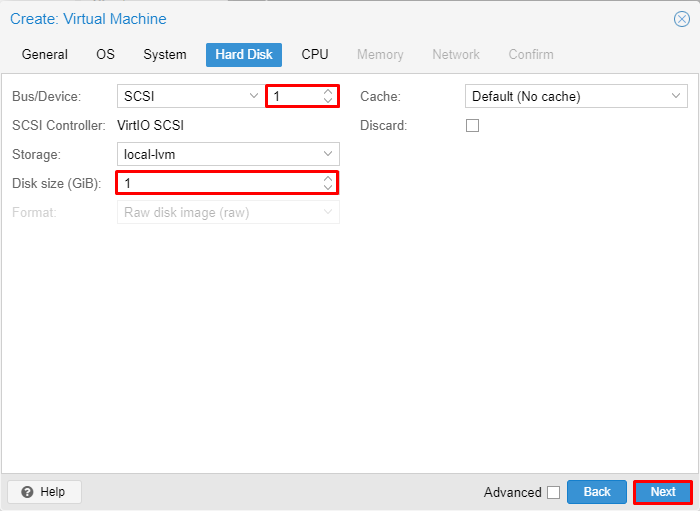Open Help
700x511 pixels.
pos(44,492)
